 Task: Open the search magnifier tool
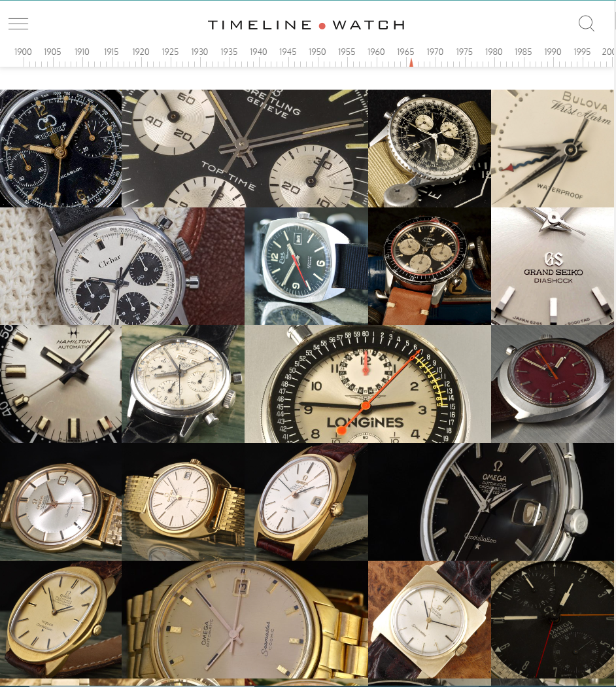pos(587,24)
